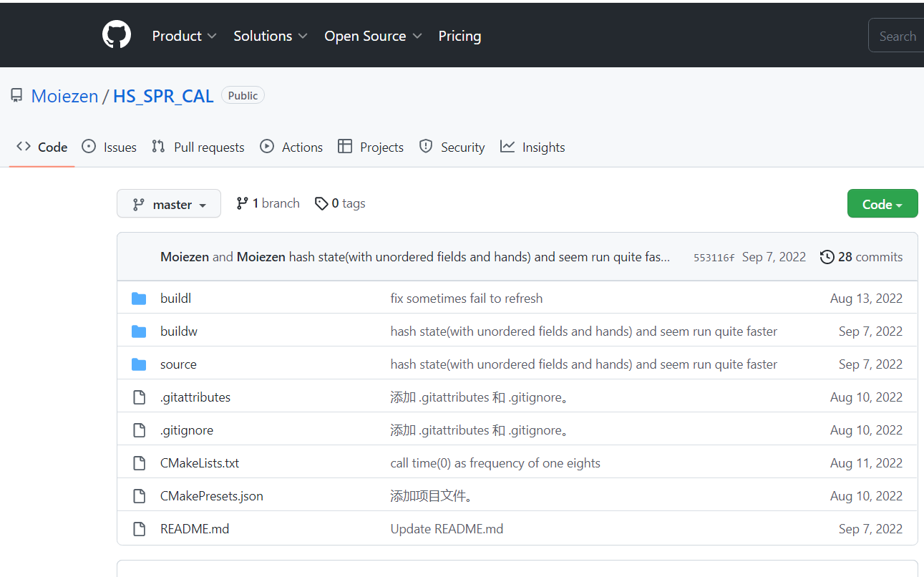The height and width of the screenshot is (577, 924).
Task: Open .gitattributes row commit message
Action: point(480,397)
